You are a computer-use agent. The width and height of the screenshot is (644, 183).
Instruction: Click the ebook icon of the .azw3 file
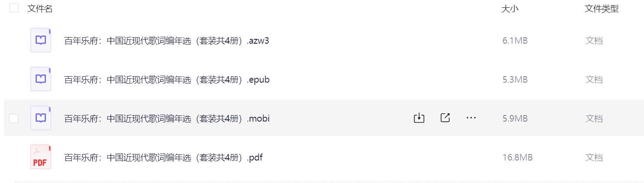pyautogui.click(x=41, y=40)
